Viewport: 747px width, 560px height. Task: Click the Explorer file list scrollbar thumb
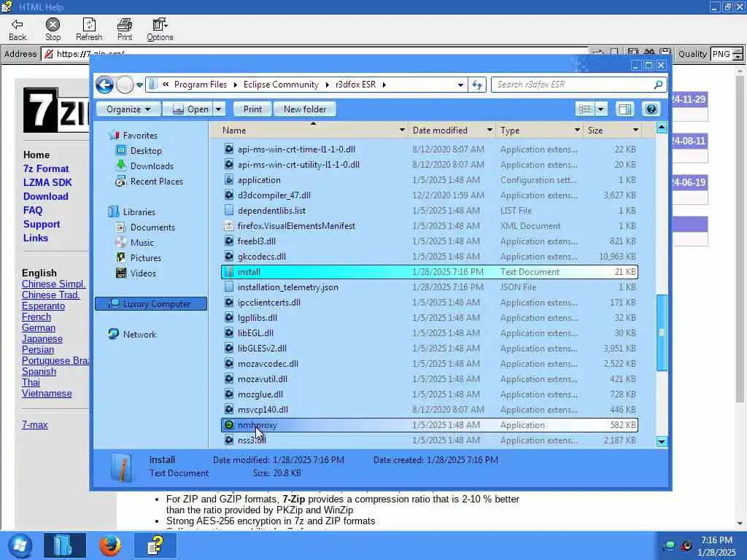[662, 332]
